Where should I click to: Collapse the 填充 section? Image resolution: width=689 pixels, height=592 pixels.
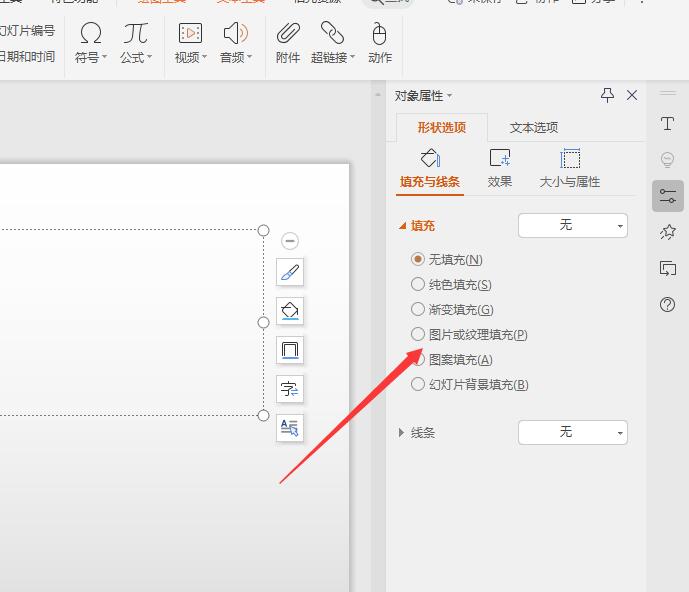point(403,226)
